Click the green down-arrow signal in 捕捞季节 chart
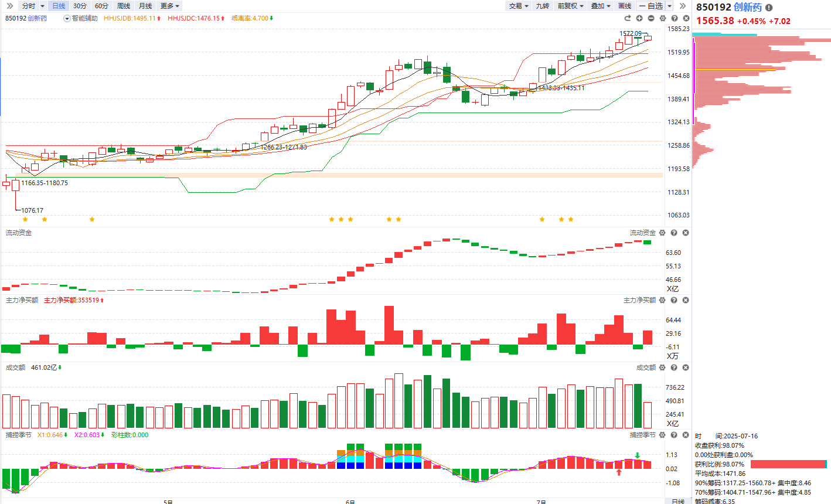Screen dimensions: 831x504 [637, 455]
